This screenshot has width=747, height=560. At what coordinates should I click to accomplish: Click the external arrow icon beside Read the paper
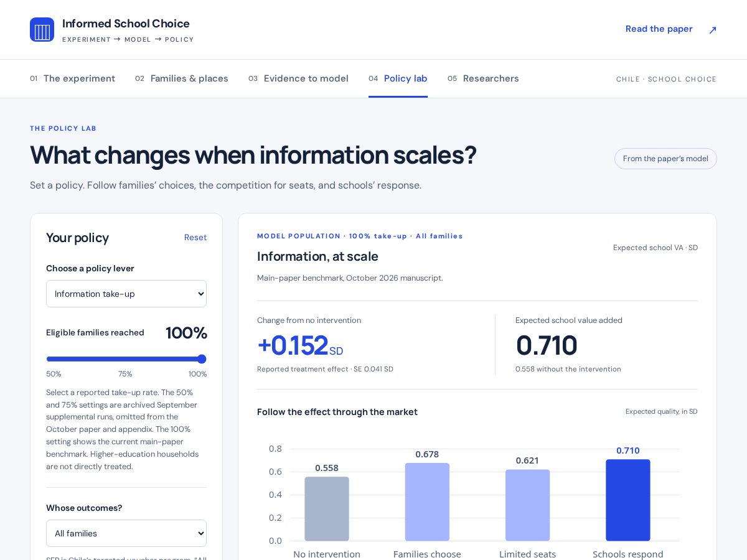click(x=713, y=30)
